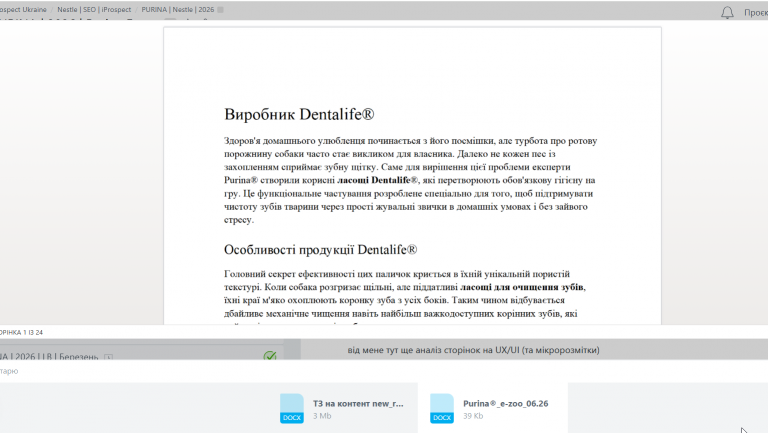
Task: Click the small icon after PURINA | Nestle | 2026
Action: [x=220, y=10]
